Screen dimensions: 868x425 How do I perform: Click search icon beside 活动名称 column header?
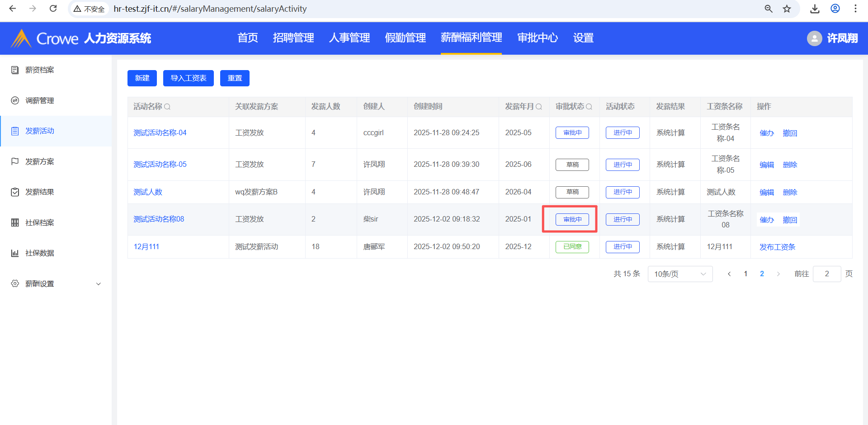(167, 107)
